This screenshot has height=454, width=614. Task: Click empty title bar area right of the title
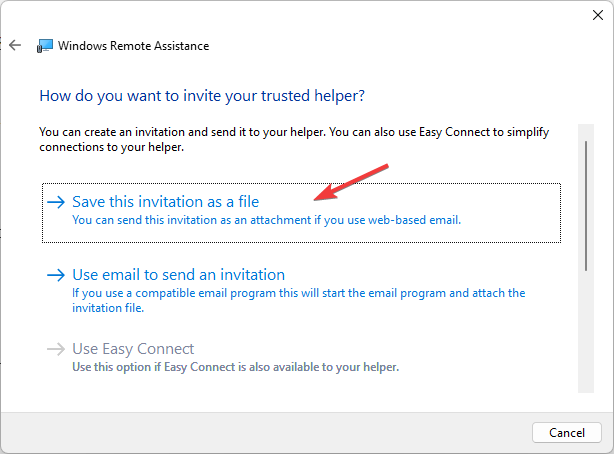400,45
